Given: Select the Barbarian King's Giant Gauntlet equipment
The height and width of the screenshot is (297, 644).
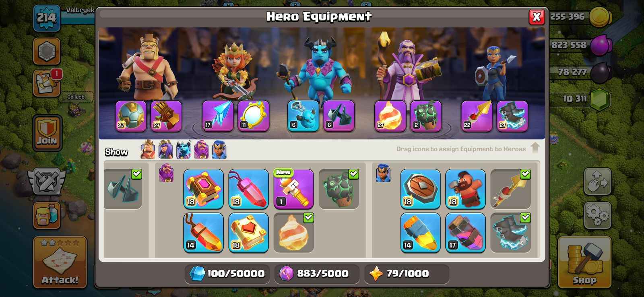Looking at the screenshot, I should (x=166, y=116).
